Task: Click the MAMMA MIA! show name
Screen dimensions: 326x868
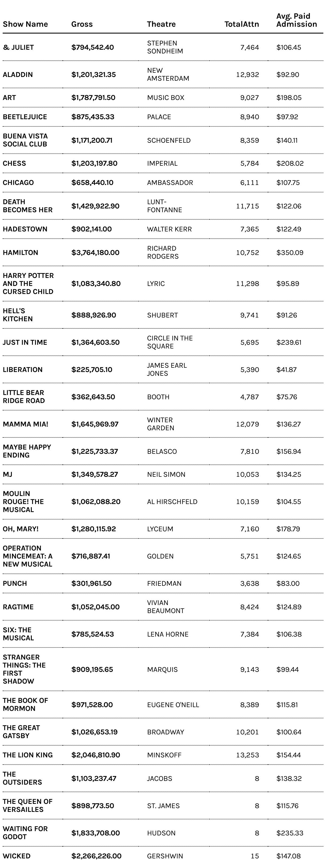Action: 25,424
